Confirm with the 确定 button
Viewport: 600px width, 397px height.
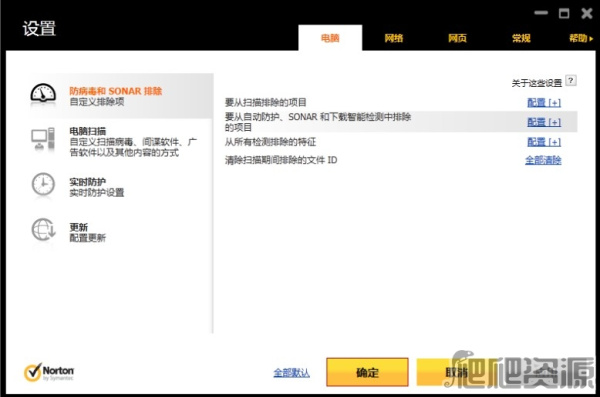point(367,372)
